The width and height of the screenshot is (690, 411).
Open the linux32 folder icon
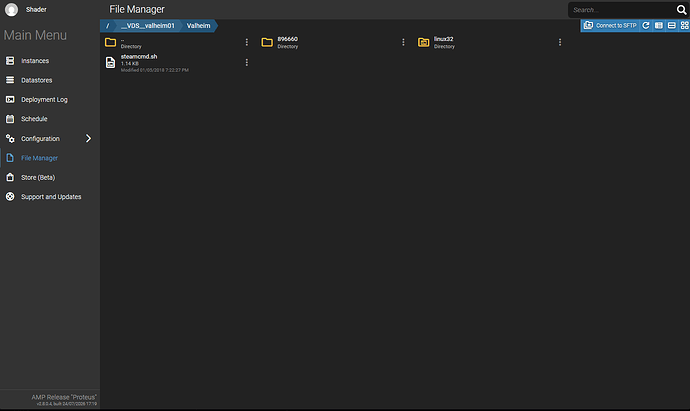423,42
